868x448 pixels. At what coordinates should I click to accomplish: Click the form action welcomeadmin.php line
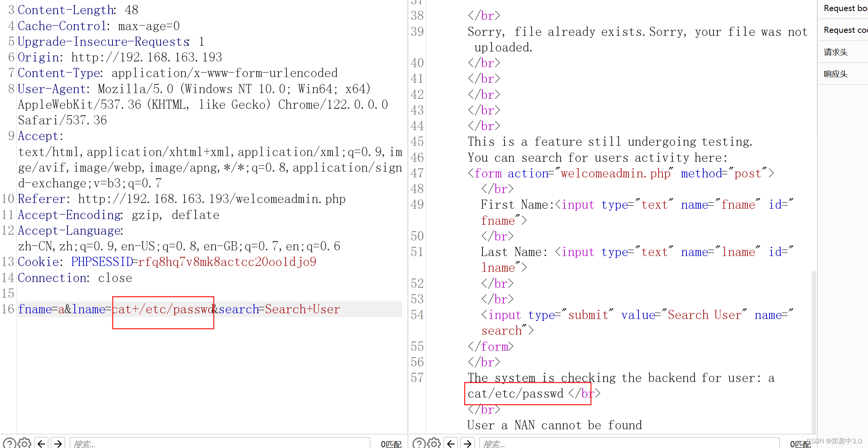click(x=621, y=173)
